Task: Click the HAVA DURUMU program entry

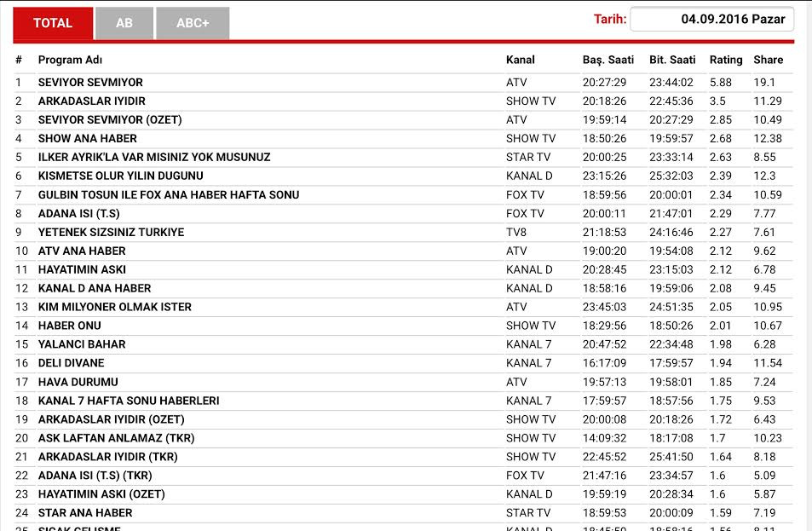Action: (78, 382)
